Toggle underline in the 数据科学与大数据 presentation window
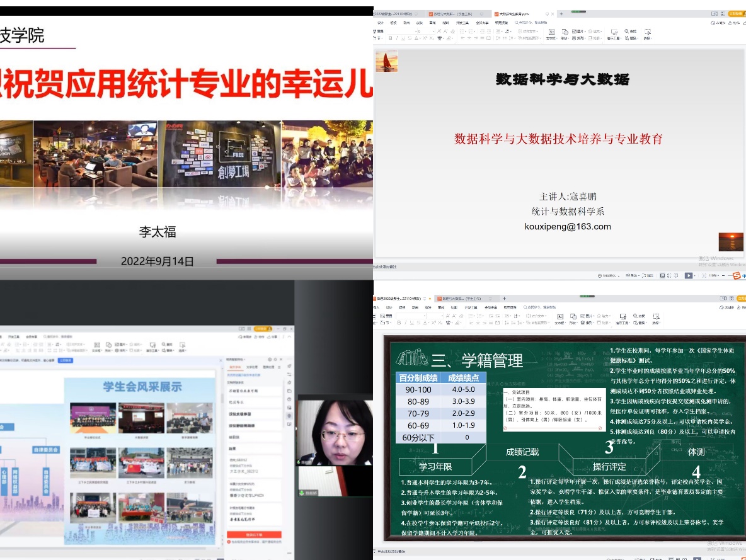The image size is (746, 560). click(404, 38)
